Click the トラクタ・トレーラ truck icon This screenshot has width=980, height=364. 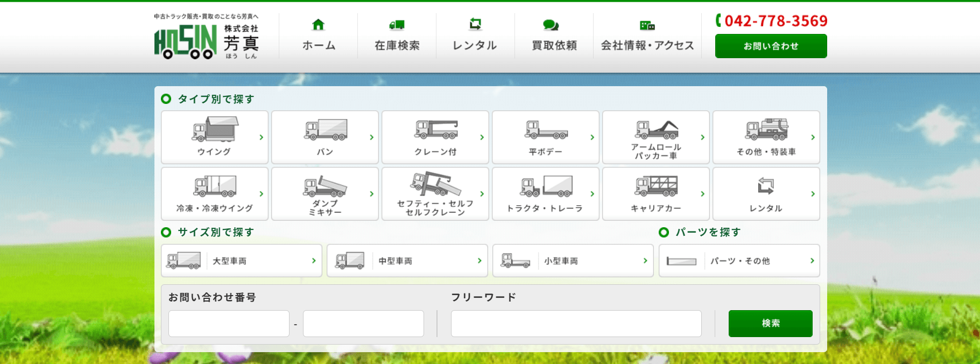546,186
